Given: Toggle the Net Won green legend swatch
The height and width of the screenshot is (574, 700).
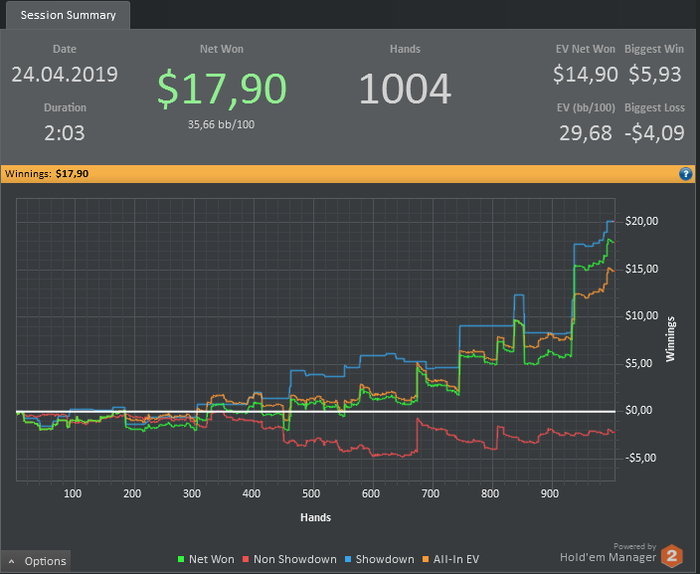Looking at the screenshot, I should point(181,559).
